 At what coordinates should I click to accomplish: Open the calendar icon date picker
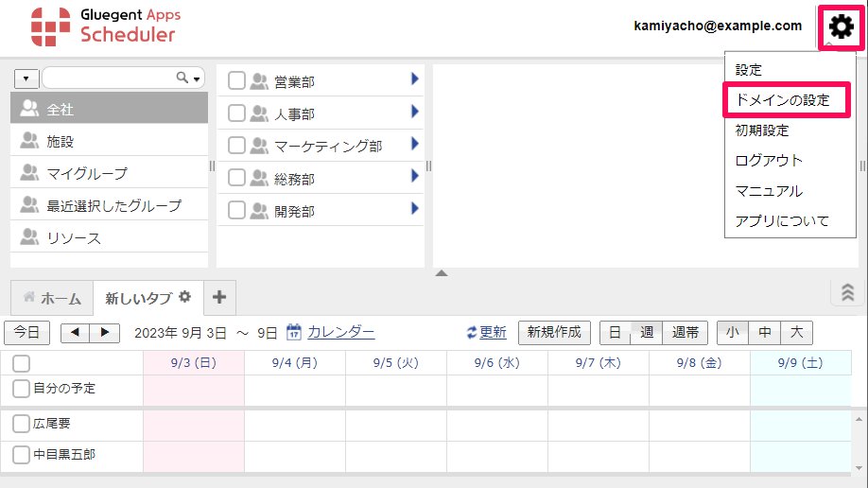(294, 333)
